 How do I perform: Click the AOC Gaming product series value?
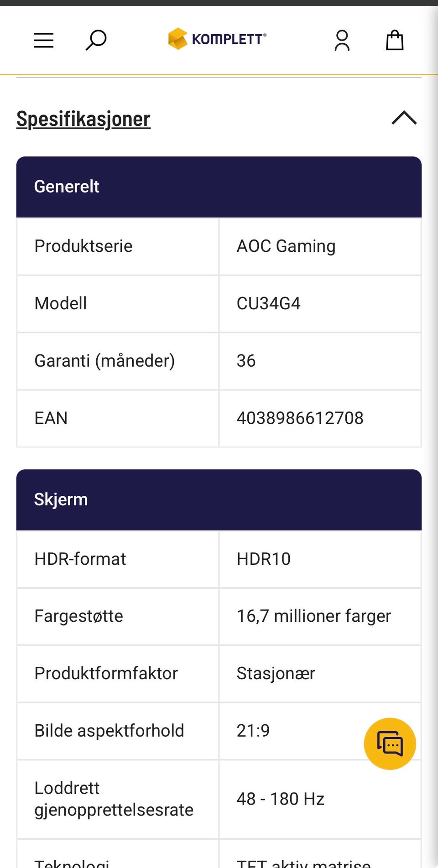click(286, 246)
